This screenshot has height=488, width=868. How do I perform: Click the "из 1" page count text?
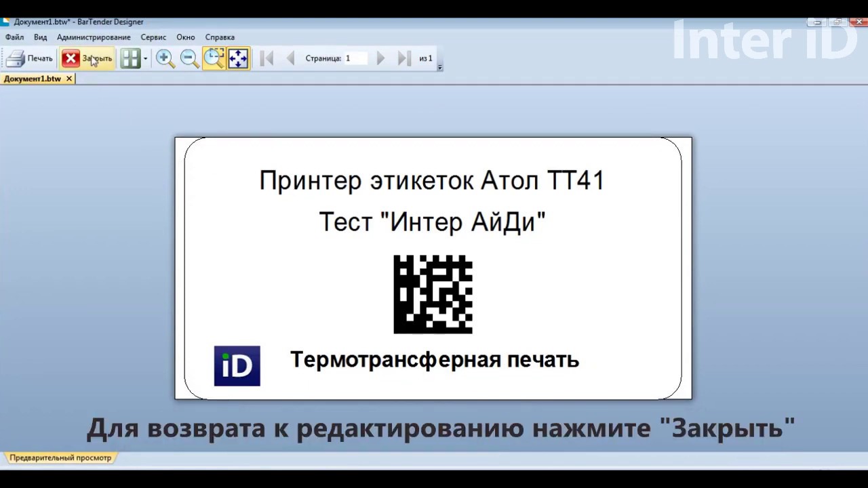click(425, 58)
